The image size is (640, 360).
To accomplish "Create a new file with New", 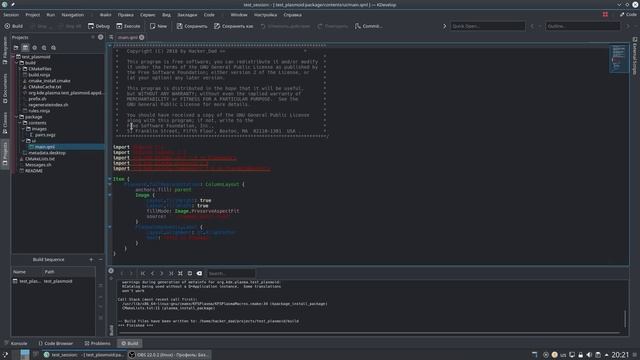I will tap(158, 26).
